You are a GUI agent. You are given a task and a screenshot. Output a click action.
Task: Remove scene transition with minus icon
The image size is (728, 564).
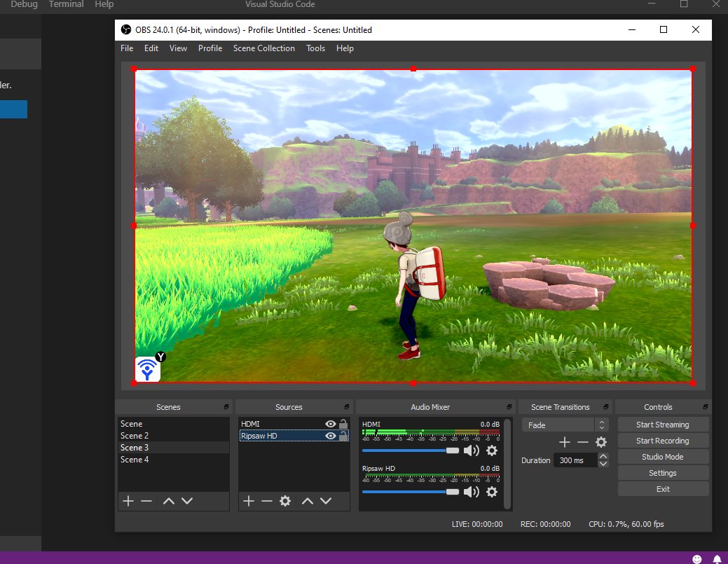click(583, 442)
